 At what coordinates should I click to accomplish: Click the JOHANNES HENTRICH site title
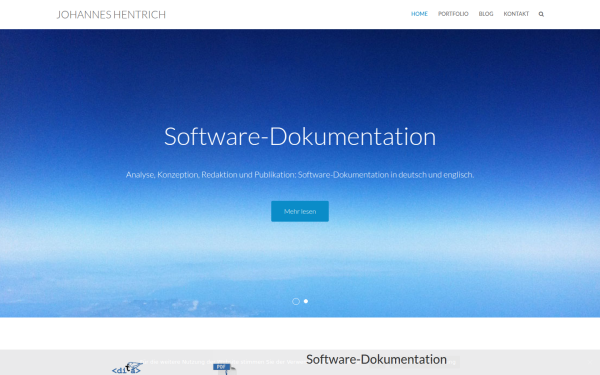pyautogui.click(x=111, y=15)
